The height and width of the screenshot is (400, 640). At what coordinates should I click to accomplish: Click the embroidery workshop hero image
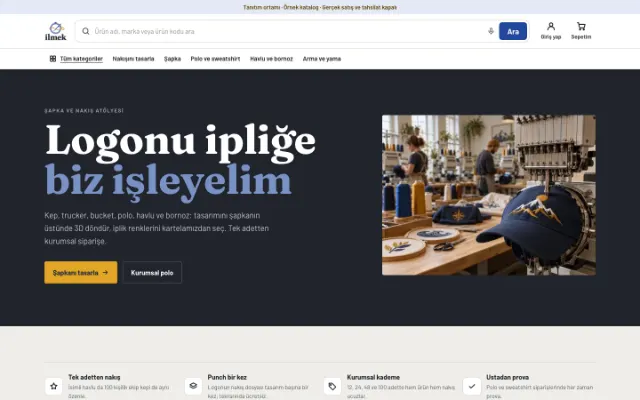click(489, 195)
